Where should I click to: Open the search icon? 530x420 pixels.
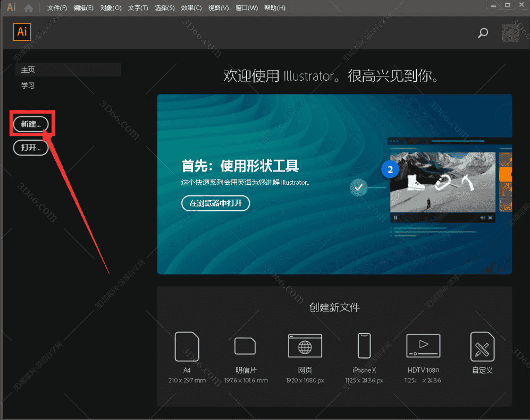tap(483, 33)
